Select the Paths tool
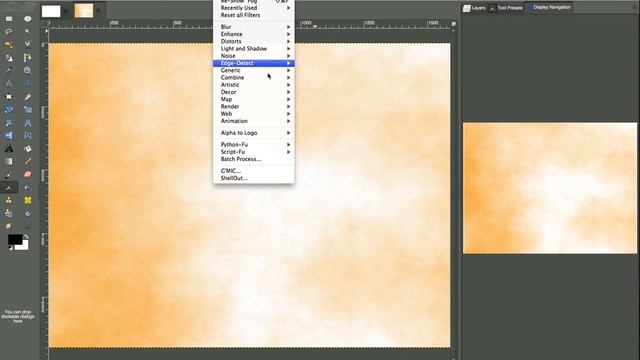The height and width of the screenshot is (360, 640). pyautogui.click(x=27, y=58)
